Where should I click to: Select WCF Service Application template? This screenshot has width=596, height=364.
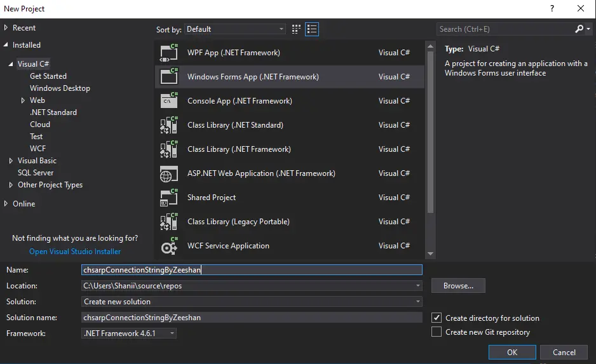pyautogui.click(x=289, y=246)
